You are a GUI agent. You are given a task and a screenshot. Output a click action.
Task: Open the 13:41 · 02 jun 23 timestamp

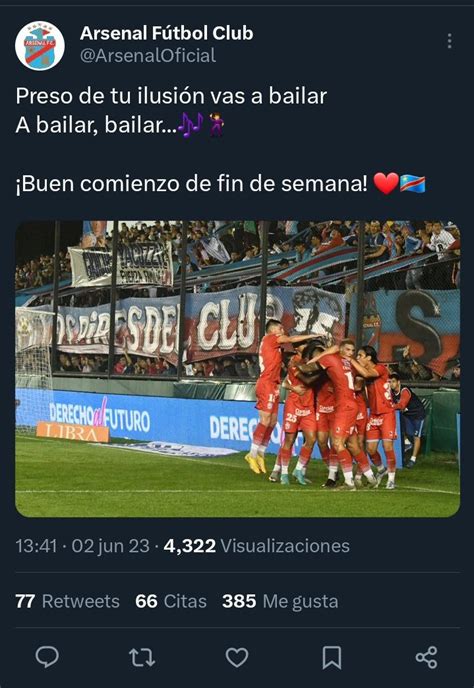tap(83, 546)
